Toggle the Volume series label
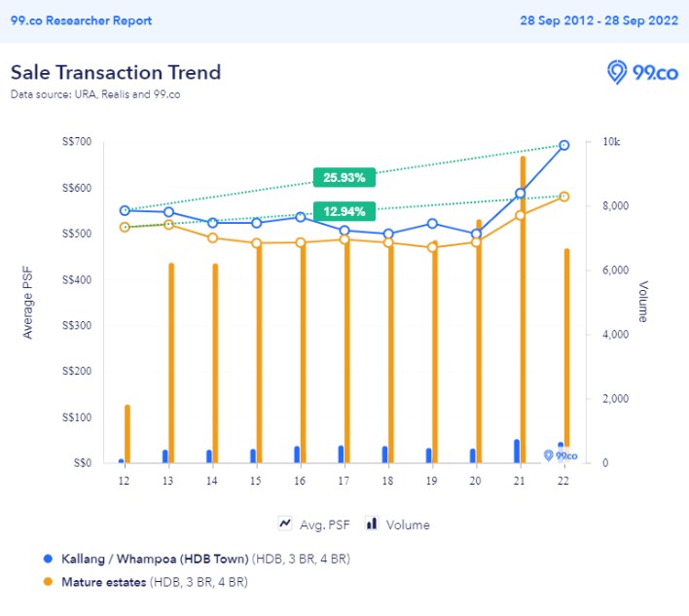Screen dimensions: 689x616 (408, 525)
